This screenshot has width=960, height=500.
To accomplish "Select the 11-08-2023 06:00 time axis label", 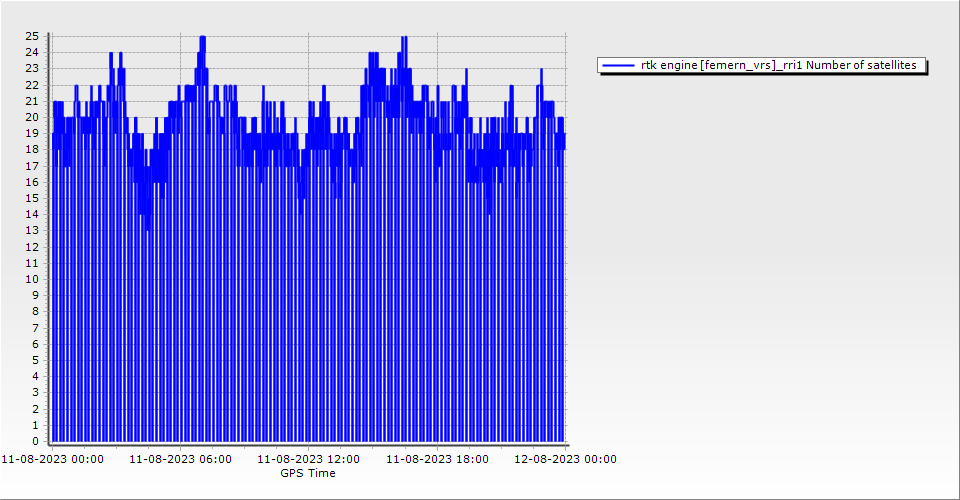I will 181,460.
